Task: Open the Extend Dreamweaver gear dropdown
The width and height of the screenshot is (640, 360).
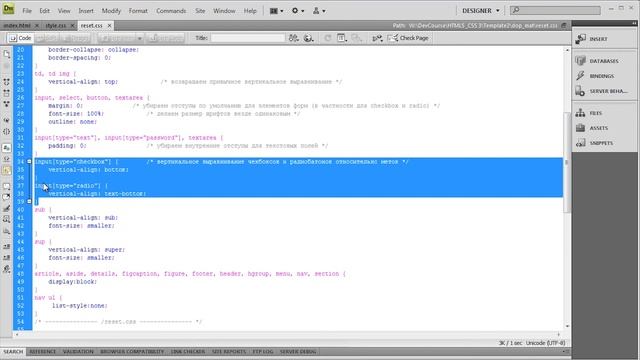Action: [298, 11]
